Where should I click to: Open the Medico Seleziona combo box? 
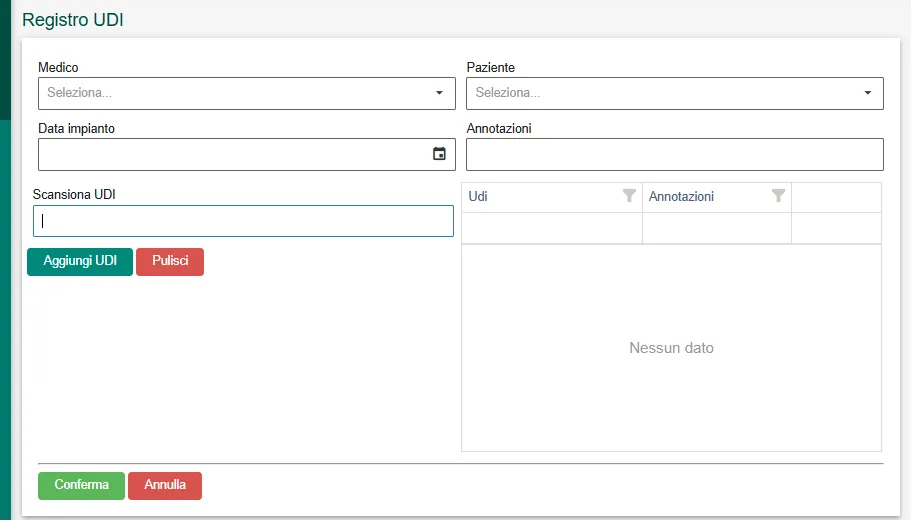tap(247, 94)
